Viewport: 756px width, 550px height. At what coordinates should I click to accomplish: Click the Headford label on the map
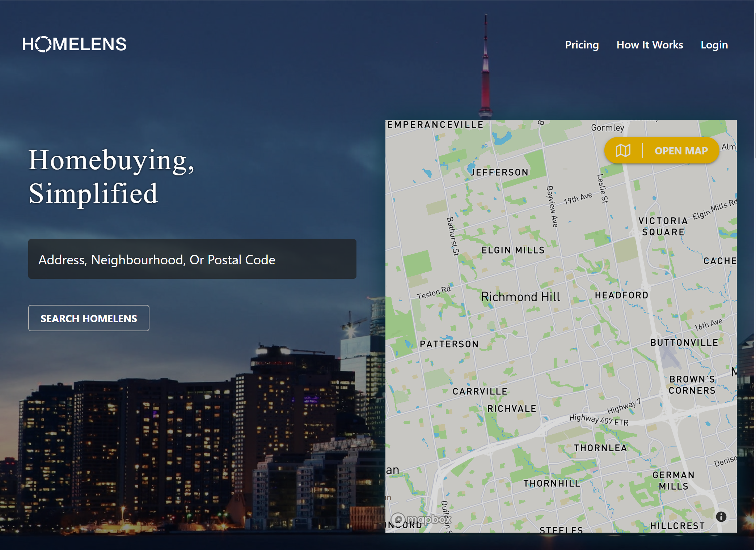[621, 295]
